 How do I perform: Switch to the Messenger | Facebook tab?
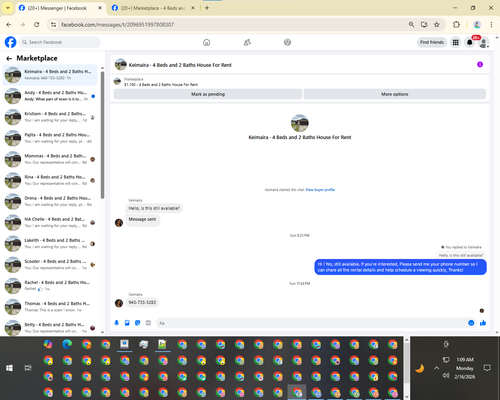tap(60, 8)
